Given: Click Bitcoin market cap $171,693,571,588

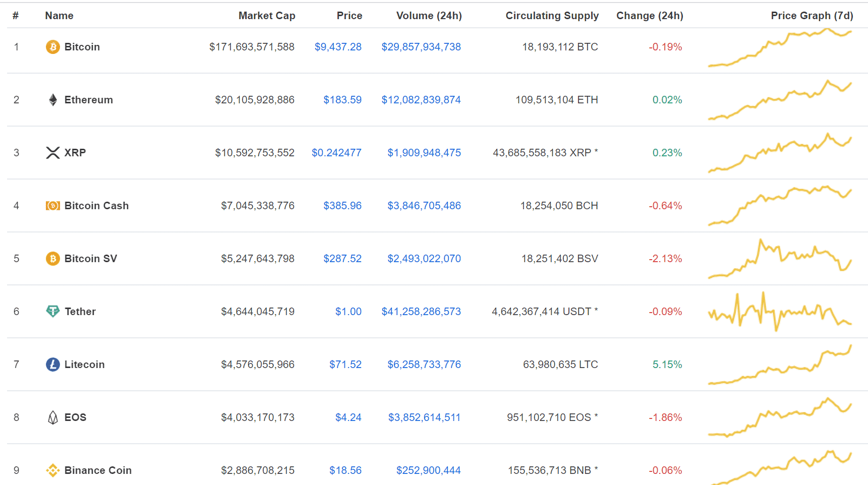Looking at the screenshot, I should click(x=252, y=47).
